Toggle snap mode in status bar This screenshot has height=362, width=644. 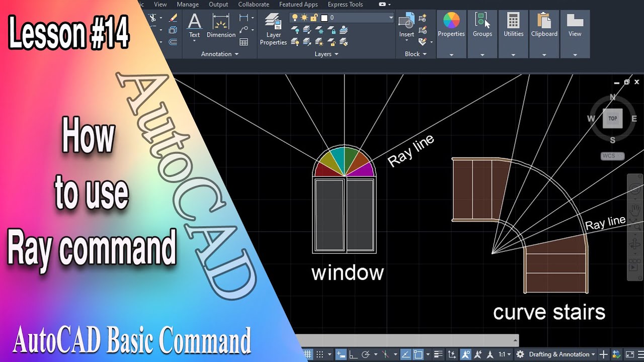pos(319,354)
